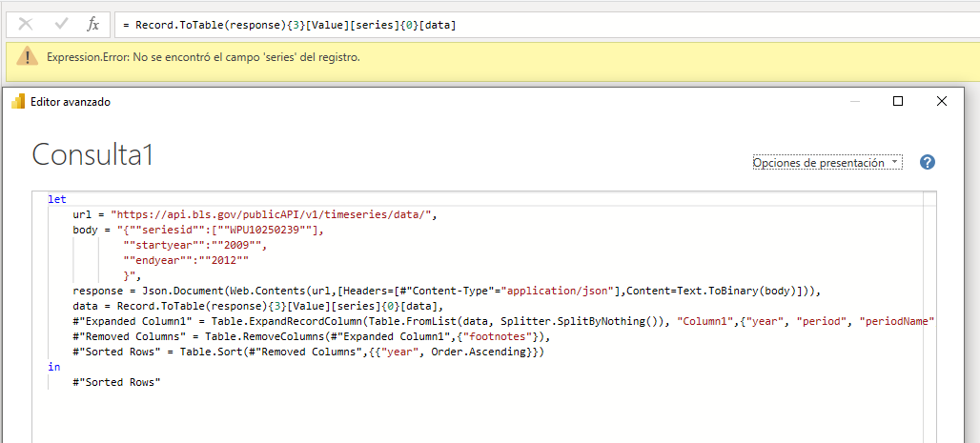The height and width of the screenshot is (443, 980).
Task: Click the #"Expanded Column1" line
Action: (x=503, y=321)
